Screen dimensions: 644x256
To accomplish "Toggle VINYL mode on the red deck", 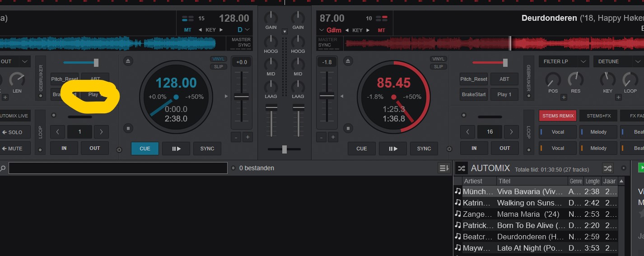I will click(x=438, y=59).
